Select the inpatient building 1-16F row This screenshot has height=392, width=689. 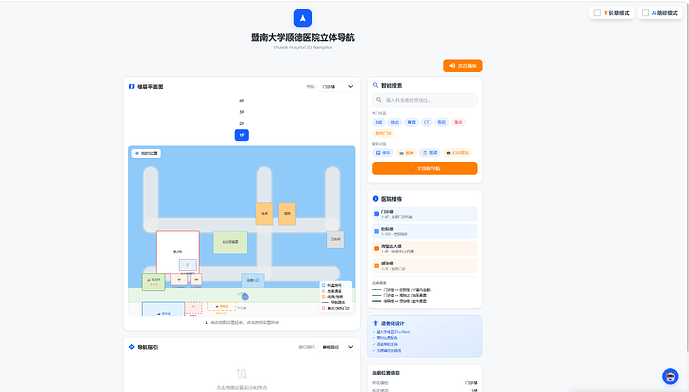(x=424, y=231)
